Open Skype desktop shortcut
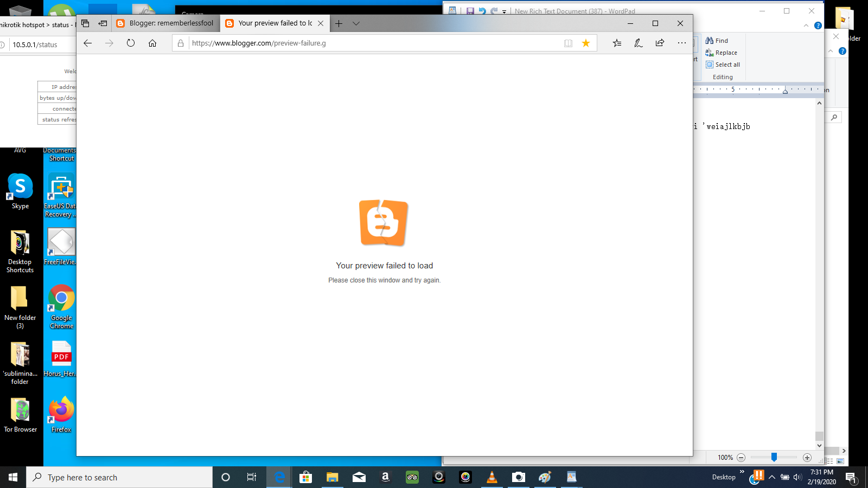The width and height of the screenshot is (868, 488). click(x=20, y=191)
